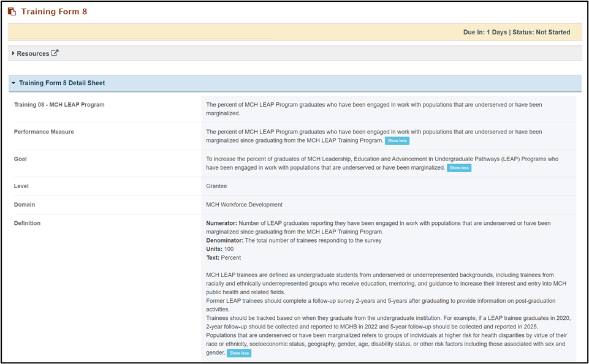This screenshot has height=364, width=589.
Task: Click the Domain label
Action: (25, 204)
